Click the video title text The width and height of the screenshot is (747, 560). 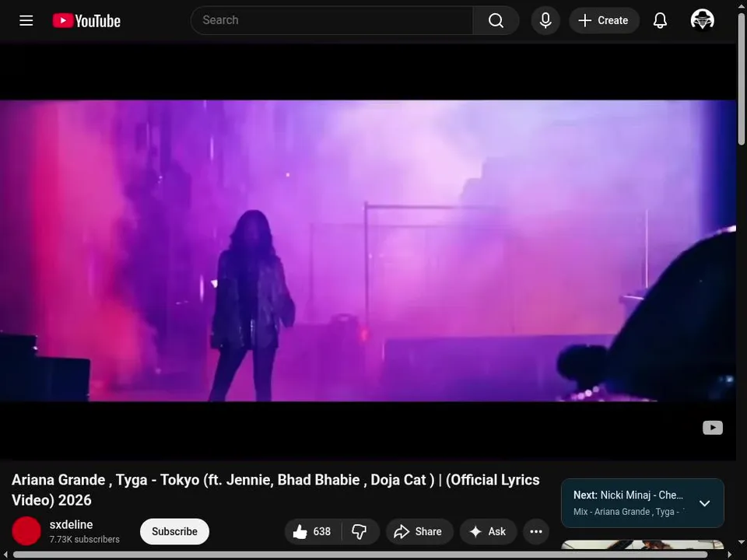pos(275,489)
